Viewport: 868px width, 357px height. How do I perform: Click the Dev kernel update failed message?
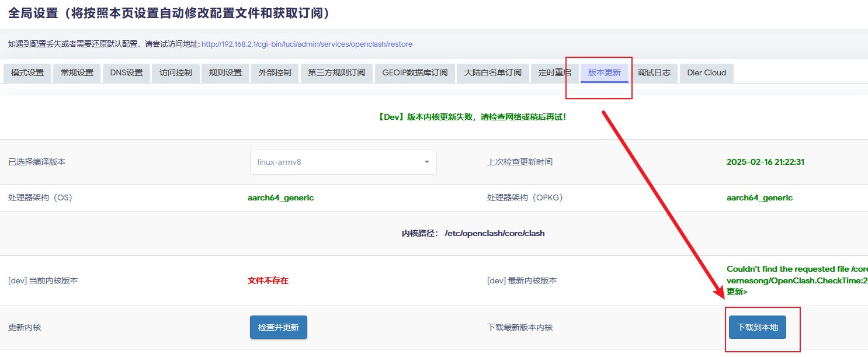[x=472, y=117]
